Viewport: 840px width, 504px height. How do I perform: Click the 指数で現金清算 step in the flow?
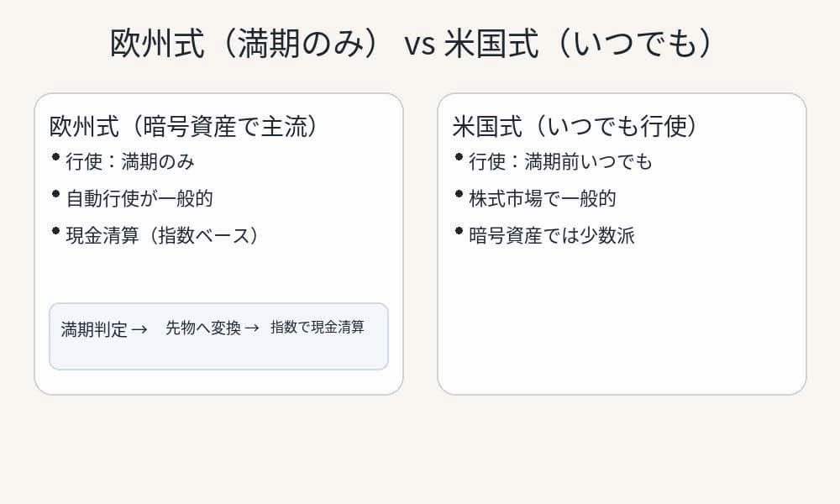[x=318, y=328]
